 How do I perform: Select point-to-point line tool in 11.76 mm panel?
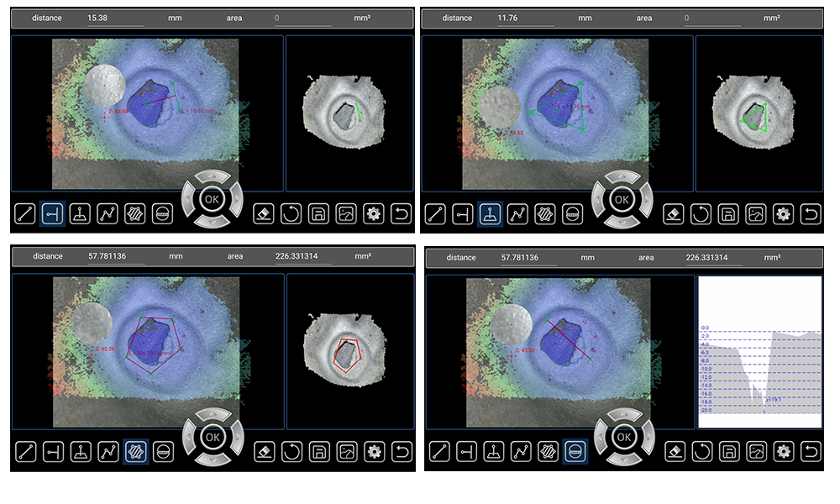click(435, 214)
